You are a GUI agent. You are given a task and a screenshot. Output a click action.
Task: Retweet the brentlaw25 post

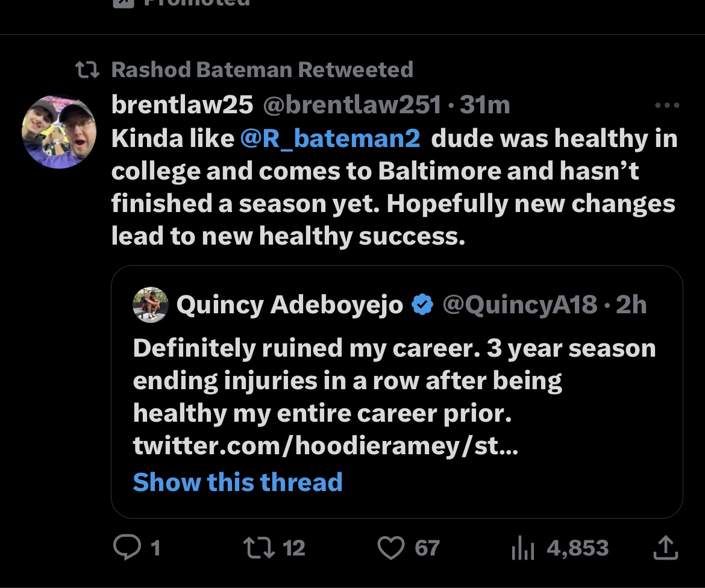coord(259,548)
